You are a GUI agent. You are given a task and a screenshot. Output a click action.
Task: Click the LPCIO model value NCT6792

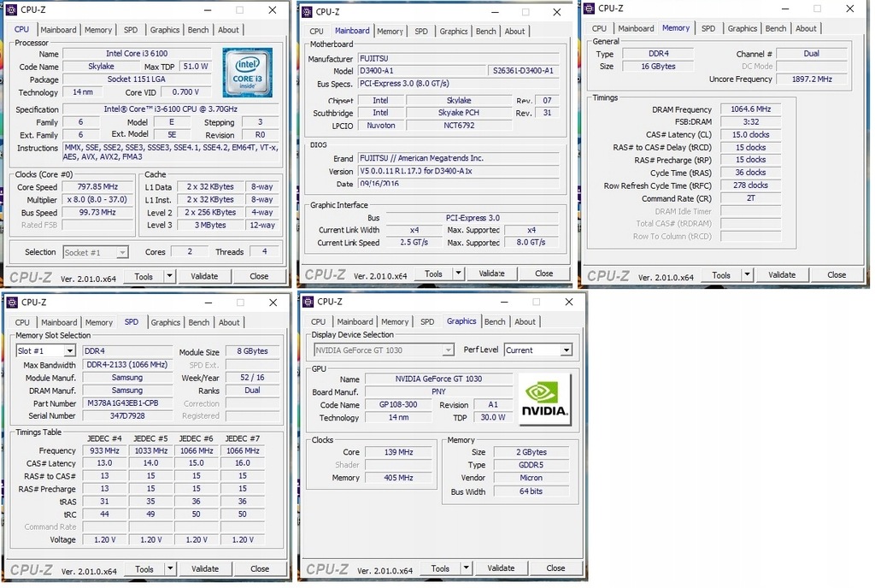click(459, 125)
